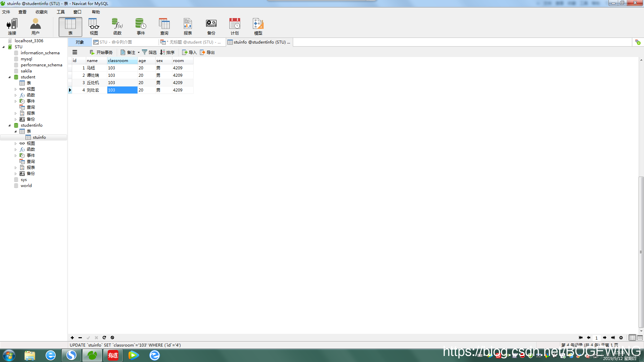
Task: Open the 备注 dropdown arrow
Action: click(139, 53)
